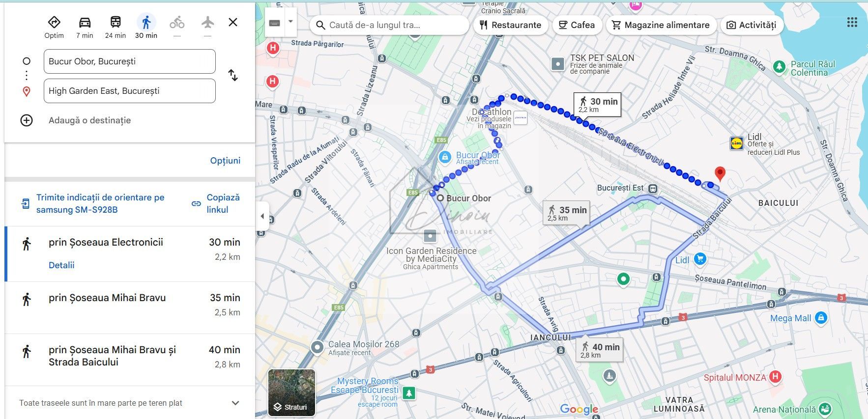Filter map by Restaurante
Viewport: 868px width, 419px height.
(x=510, y=25)
